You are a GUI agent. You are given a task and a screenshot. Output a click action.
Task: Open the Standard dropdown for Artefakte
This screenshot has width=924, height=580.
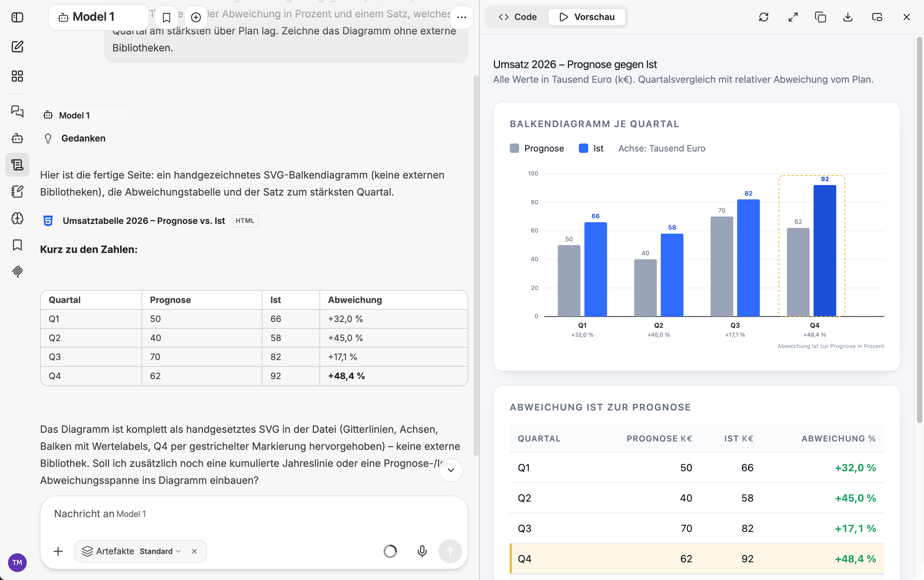[160, 551]
